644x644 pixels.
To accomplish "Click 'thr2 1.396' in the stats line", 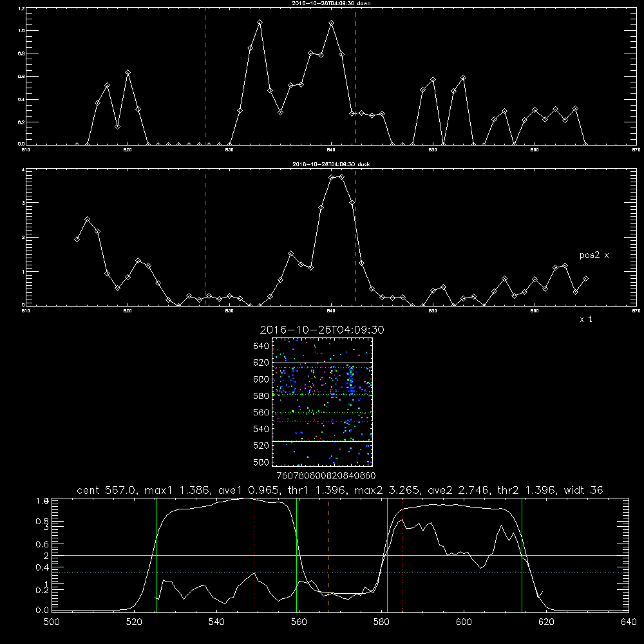I will (527, 490).
